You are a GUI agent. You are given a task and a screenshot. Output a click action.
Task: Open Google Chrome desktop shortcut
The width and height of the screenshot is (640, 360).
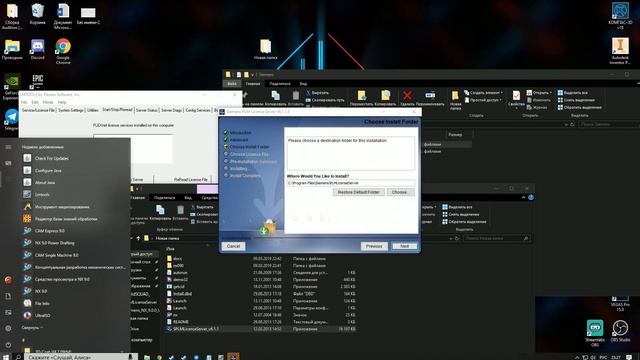[x=63, y=51]
